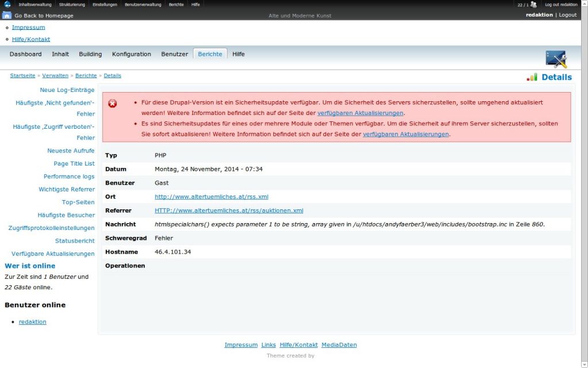The width and height of the screenshot is (588, 368).
Task: Click the bar chart icon beside Details heading
Action: coord(532,77)
